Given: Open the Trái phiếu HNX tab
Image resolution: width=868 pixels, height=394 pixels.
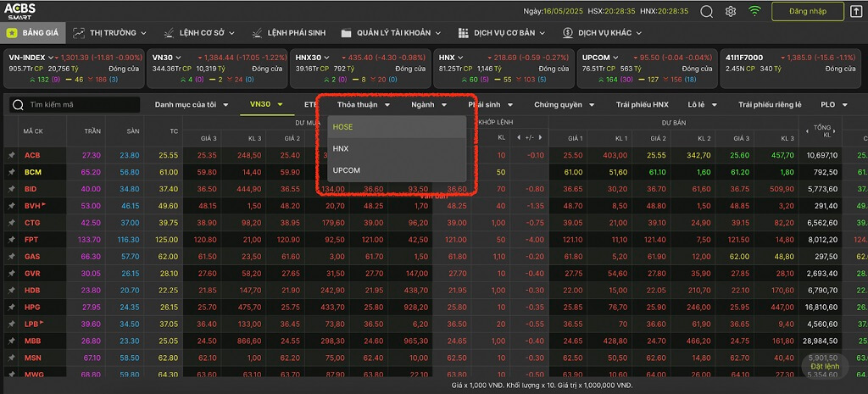Looking at the screenshot, I should click(x=643, y=104).
